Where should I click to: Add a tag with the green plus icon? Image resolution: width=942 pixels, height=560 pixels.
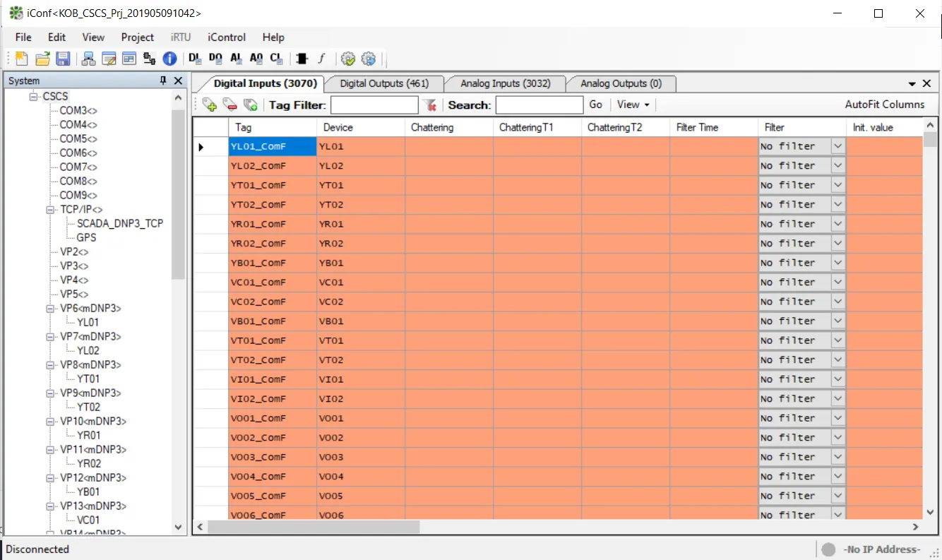[x=210, y=105]
